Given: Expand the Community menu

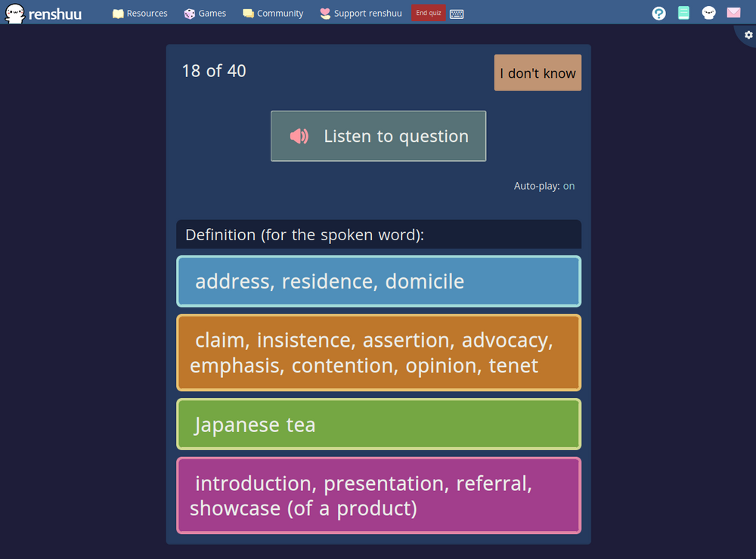Looking at the screenshot, I should [273, 14].
